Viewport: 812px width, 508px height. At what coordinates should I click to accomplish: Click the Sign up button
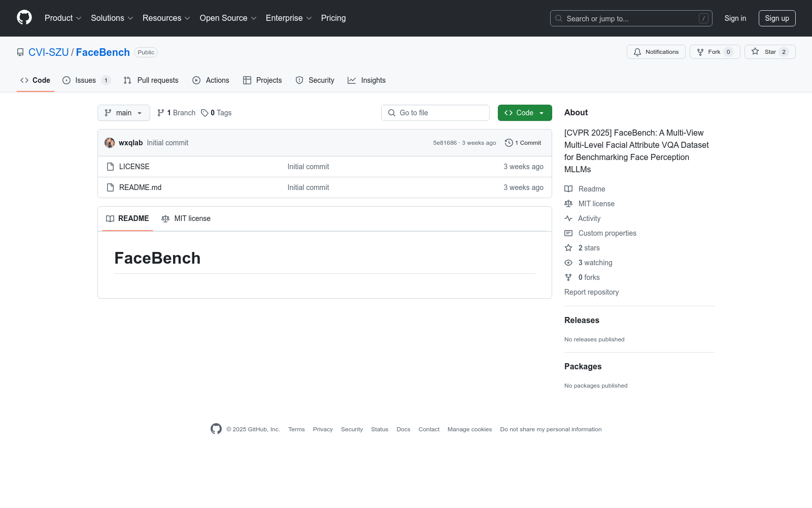coord(777,18)
